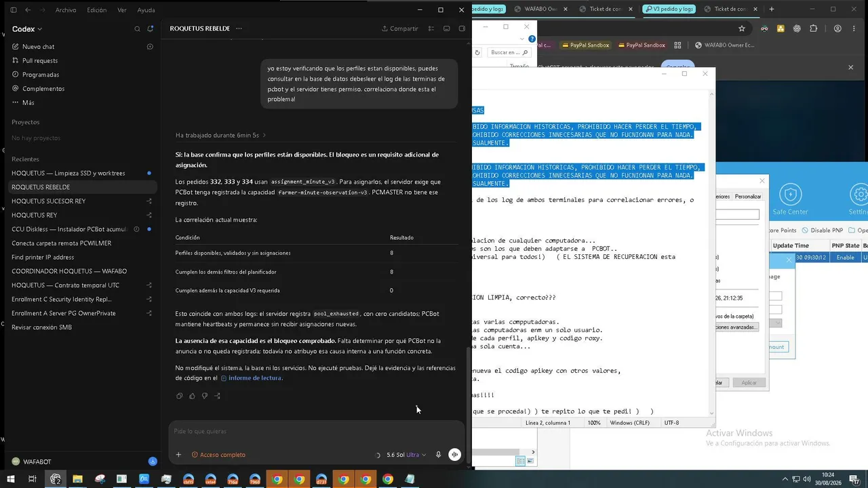868x488 pixels.
Task: Start voice dictation with the microphone icon
Action: point(439,455)
